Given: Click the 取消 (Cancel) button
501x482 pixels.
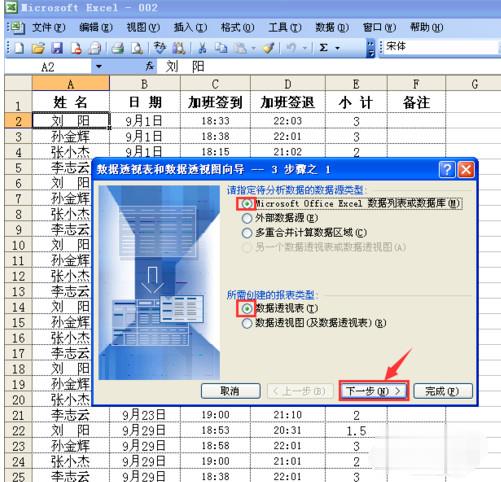Looking at the screenshot, I should point(231,391).
